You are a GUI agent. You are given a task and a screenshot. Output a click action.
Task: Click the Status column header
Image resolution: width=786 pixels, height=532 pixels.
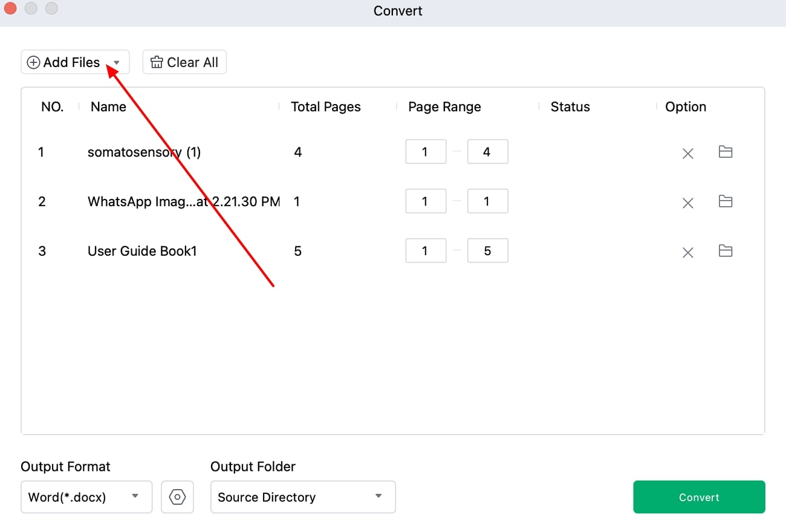[570, 107]
